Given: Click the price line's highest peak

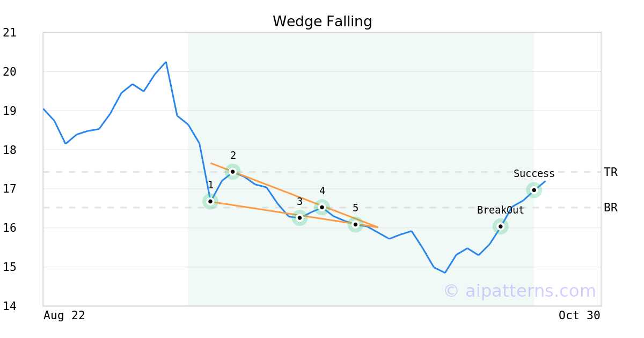Looking at the screenshot, I should point(166,62).
